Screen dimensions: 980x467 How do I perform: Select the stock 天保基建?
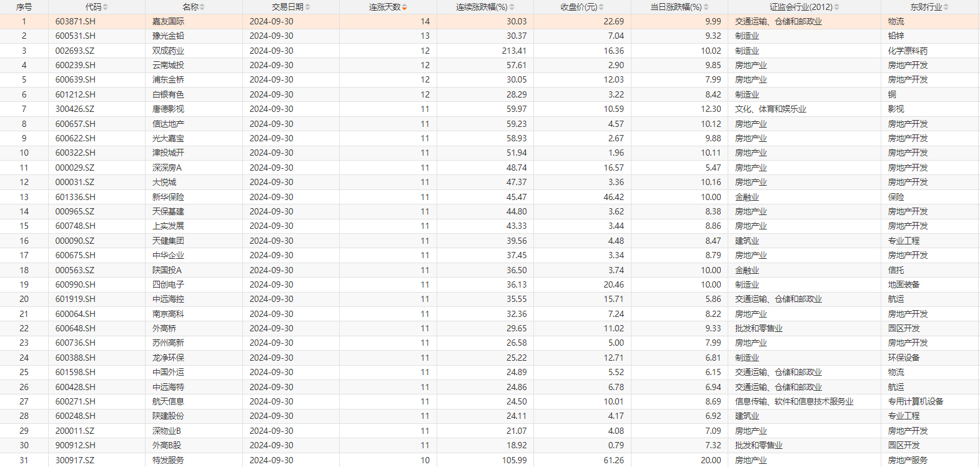(x=169, y=211)
